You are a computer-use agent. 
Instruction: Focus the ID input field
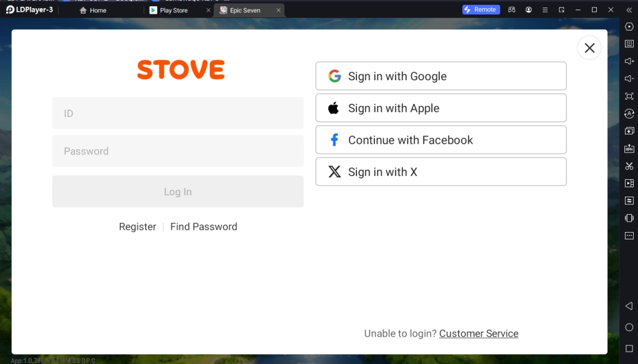tap(178, 113)
